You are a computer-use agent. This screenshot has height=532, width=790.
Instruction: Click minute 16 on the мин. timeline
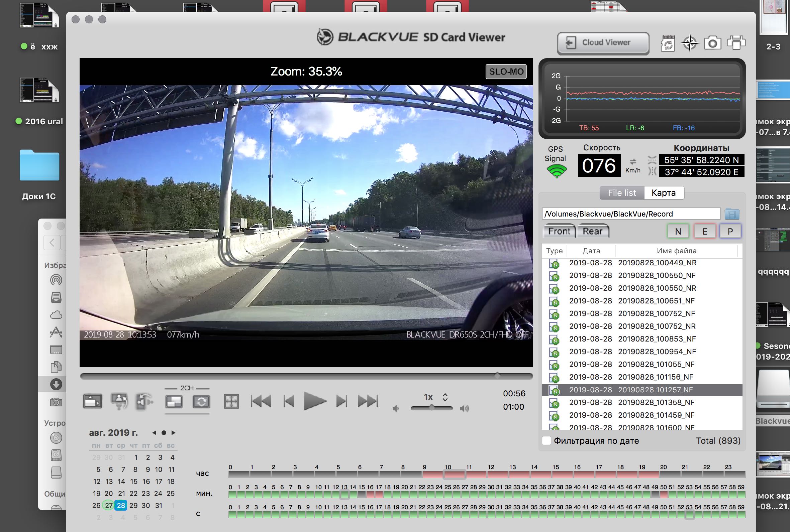(370, 495)
